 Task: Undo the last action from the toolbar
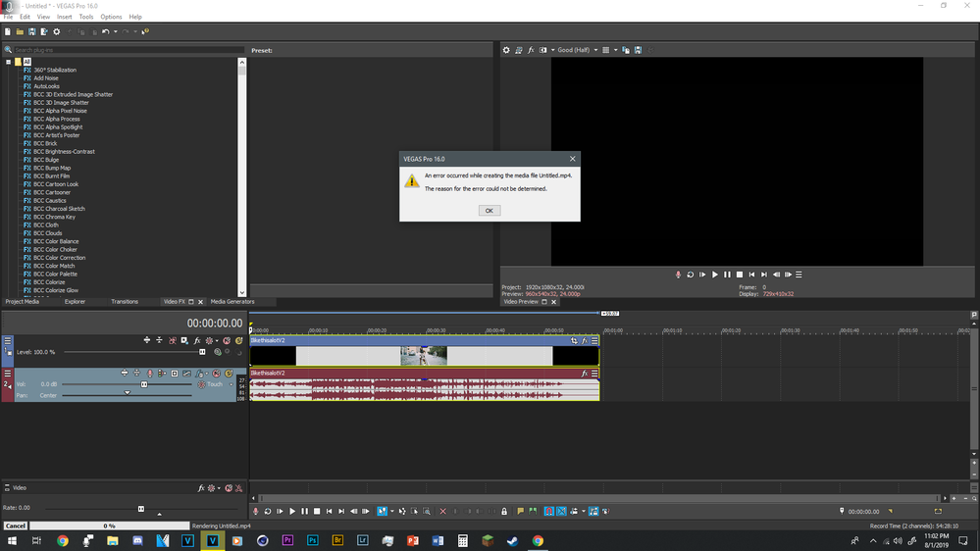(106, 31)
